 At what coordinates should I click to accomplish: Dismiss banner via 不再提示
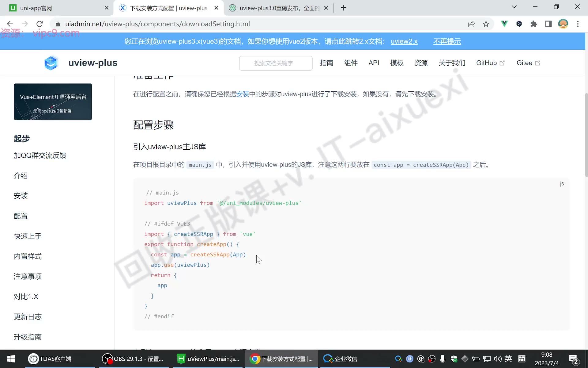[447, 41]
